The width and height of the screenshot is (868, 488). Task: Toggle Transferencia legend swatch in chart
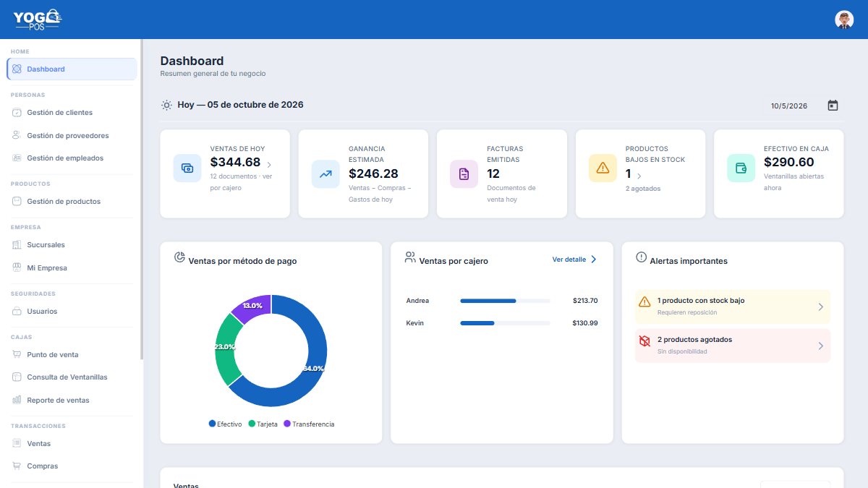tap(287, 424)
